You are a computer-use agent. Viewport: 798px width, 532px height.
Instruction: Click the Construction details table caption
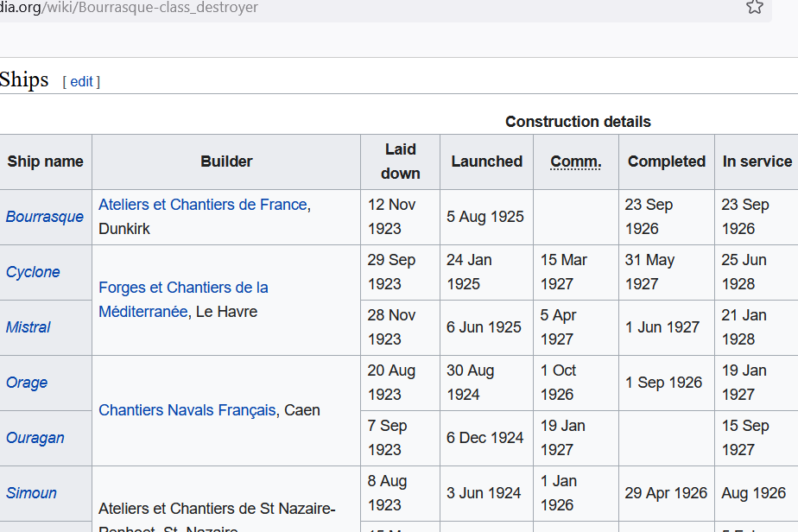[578, 122]
